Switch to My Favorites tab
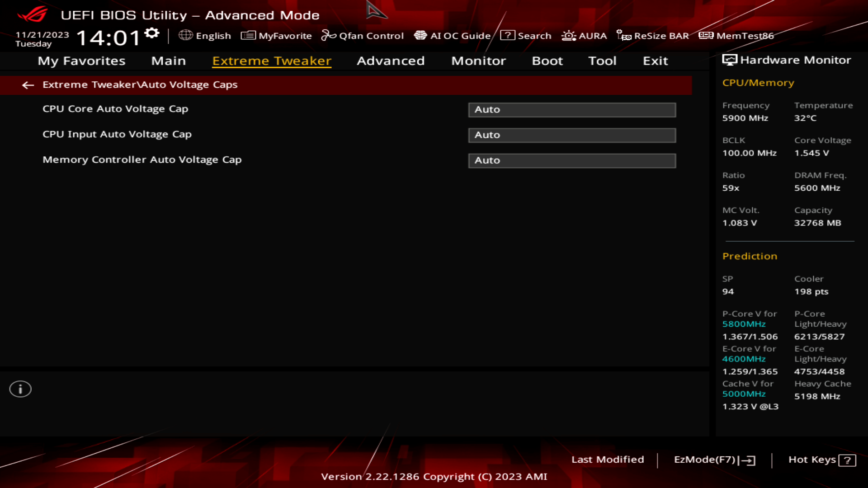Screen dimensions: 868x488 click(x=81, y=61)
